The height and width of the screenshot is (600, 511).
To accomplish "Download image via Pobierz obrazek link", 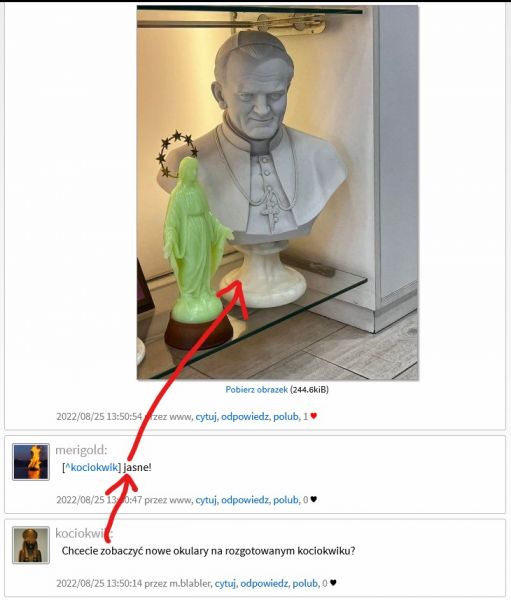I will pyautogui.click(x=256, y=390).
